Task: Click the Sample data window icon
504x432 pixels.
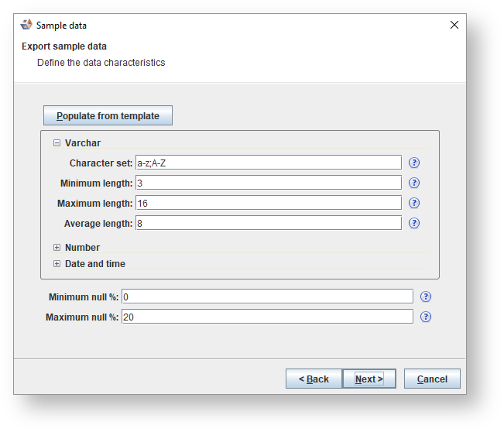Action: [26, 25]
